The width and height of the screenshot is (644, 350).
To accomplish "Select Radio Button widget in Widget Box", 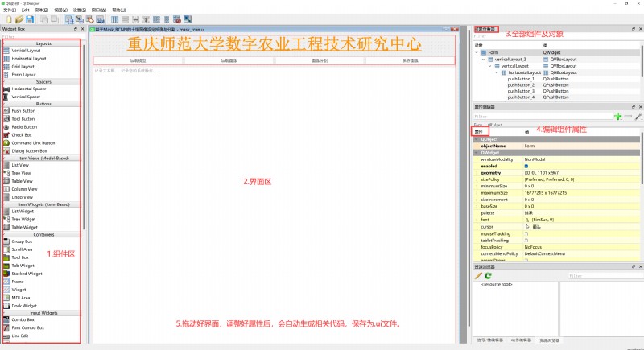I will tap(24, 127).
